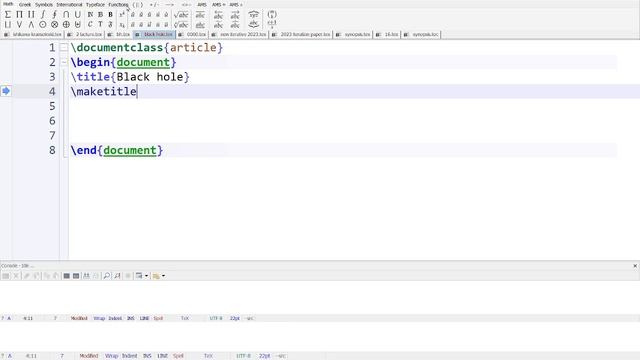Viewport: 640px width, 360px height.
Task: Click the bookmark arrow on line 4
Action: 6,91
